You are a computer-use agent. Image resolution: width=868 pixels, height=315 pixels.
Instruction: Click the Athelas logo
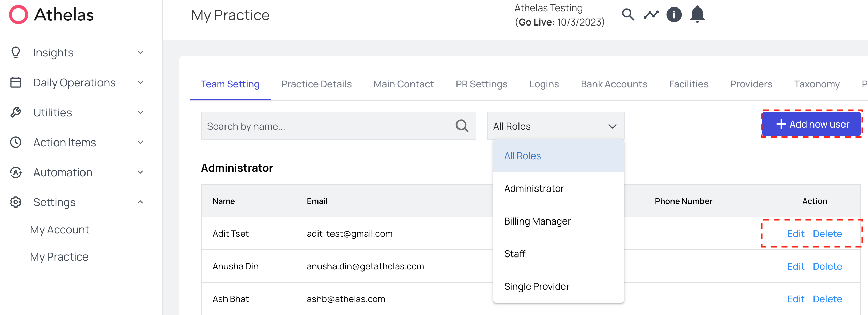50,14
